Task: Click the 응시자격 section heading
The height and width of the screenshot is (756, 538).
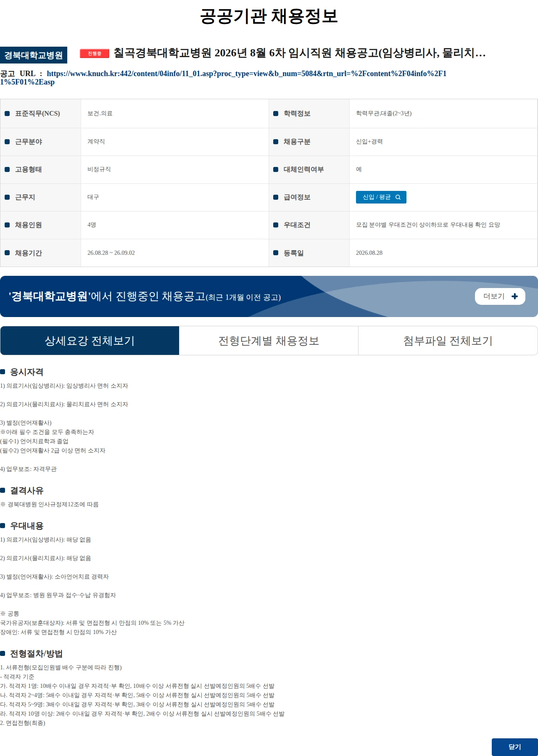Action: click(26, 372)
